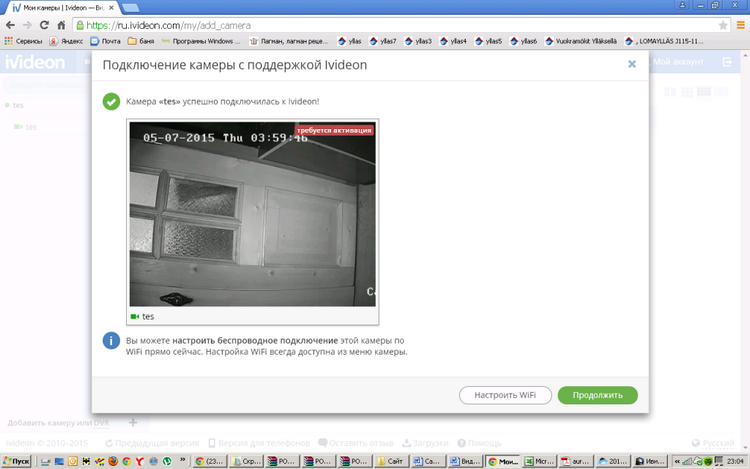Image resolution: width=750 pixels, height=469 pixels.
Task: Open the Программы Windows bookmark
Action: [x=201, y=41]
